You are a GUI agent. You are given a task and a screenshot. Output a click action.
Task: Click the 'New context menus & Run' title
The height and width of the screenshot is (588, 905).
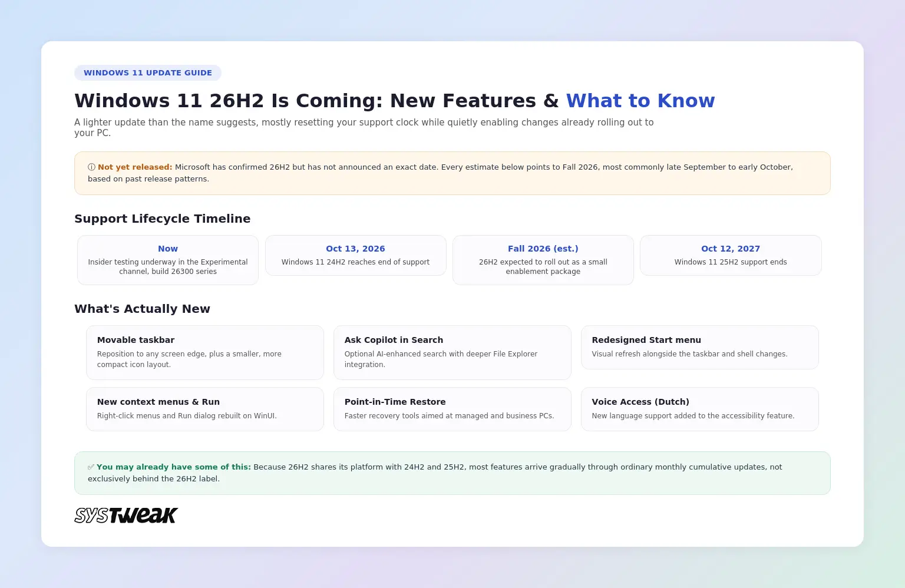pyautogui.click(x=158, y=402)
